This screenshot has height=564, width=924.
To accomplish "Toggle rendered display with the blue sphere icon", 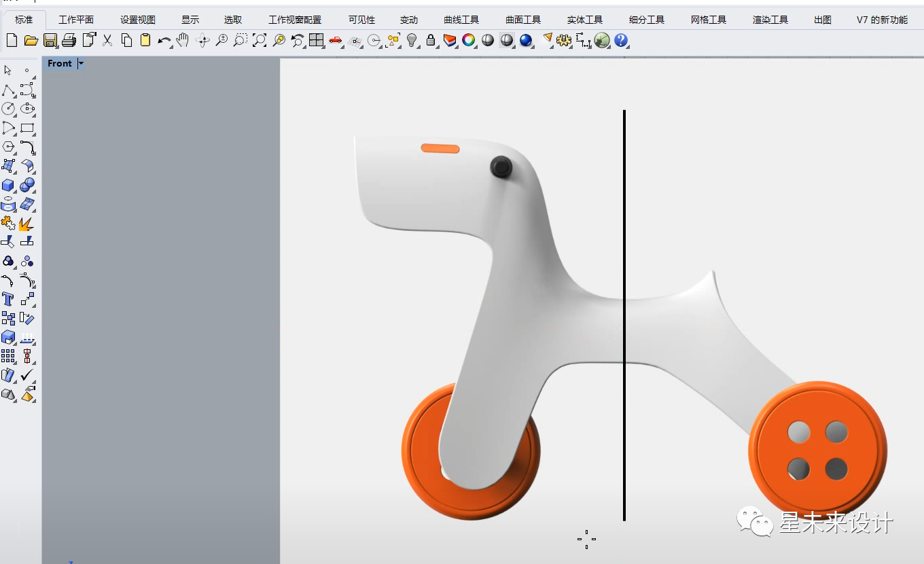I will (525, 41).
